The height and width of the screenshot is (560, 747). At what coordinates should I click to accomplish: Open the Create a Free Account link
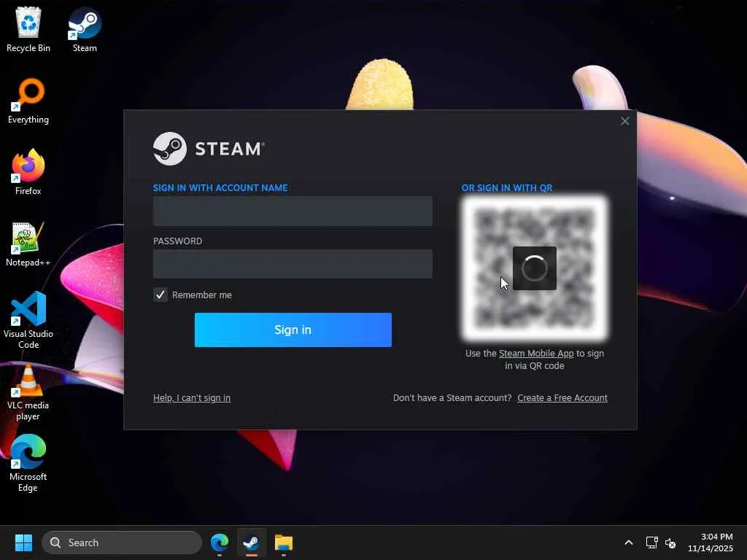(x=562, y=397)
